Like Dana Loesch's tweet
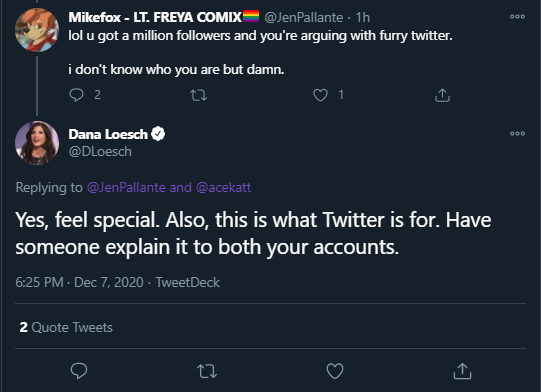541x392 pixels. 335,371
